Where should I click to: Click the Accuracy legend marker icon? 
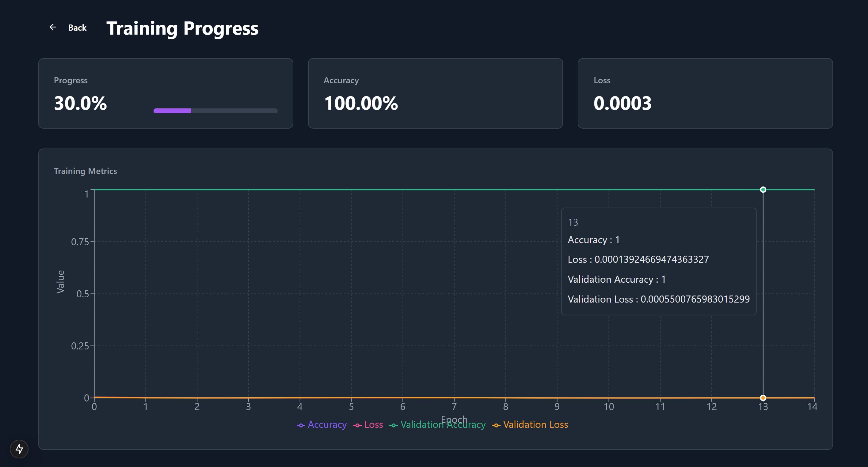point(301,426)
